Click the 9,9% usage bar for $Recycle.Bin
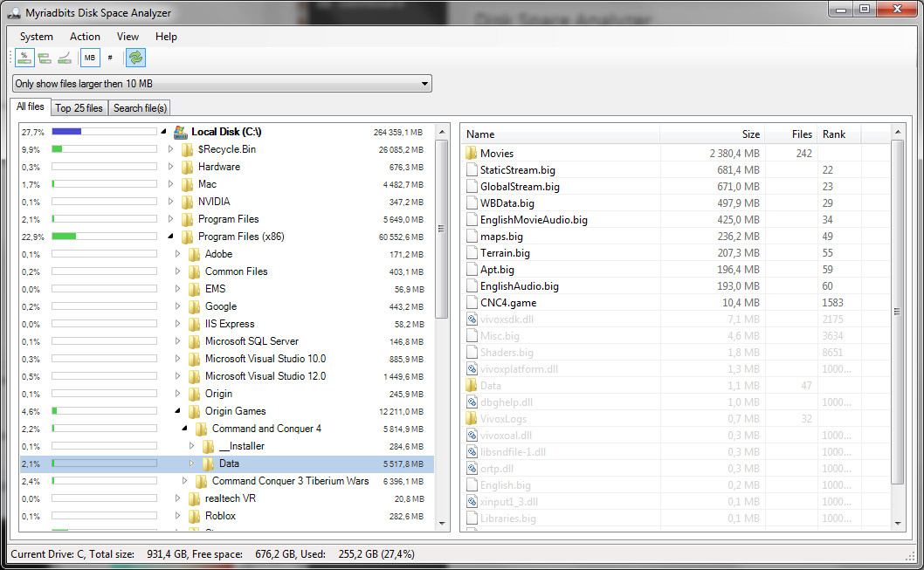The width and height of the screenshot is (924, 570). click(x=104, y=149)
